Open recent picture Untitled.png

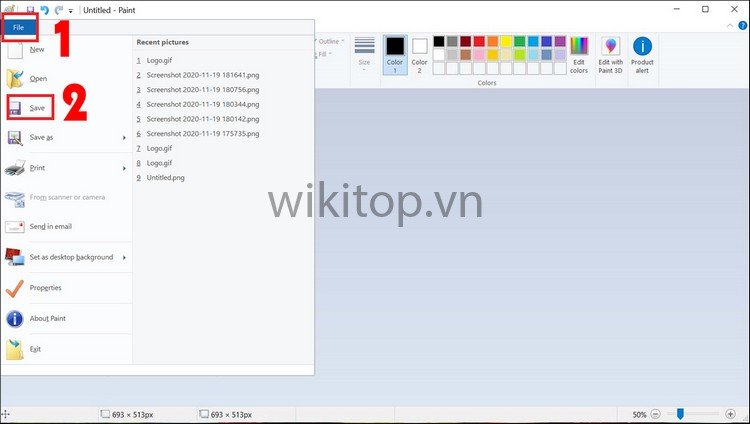[x=165, y=177]
